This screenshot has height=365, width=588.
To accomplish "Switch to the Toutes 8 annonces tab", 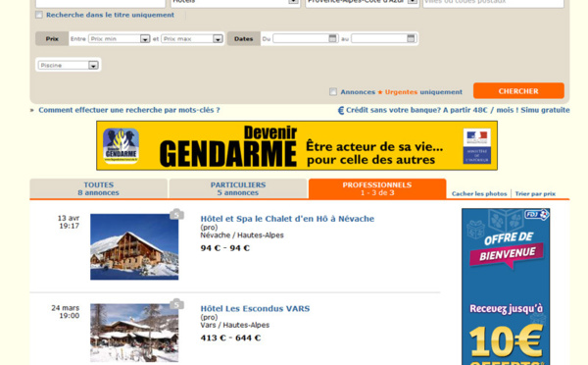I will (99, 188).
